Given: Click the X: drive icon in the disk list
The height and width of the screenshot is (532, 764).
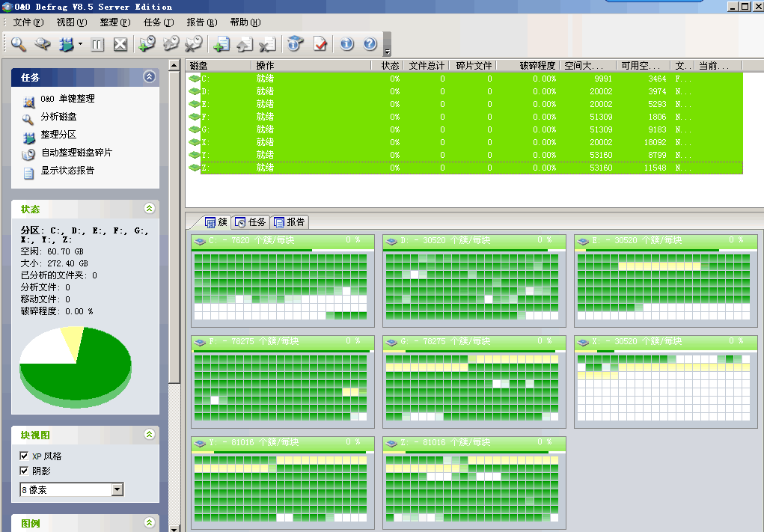Looking at the screenshot, I should [x=195, y=141].
